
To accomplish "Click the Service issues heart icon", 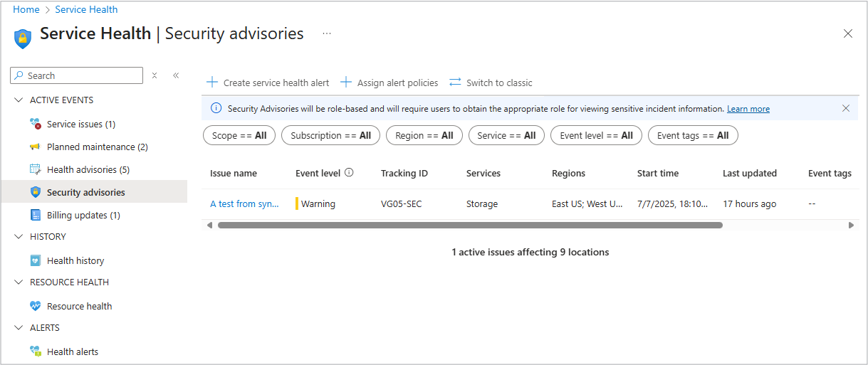I will (x=35, y=125).
